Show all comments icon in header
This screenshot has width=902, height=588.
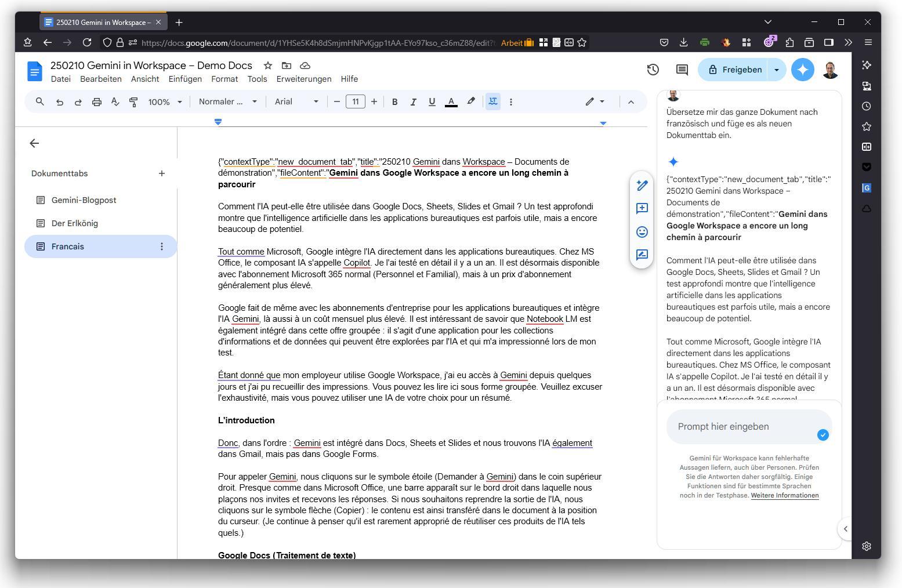[682, 70]
